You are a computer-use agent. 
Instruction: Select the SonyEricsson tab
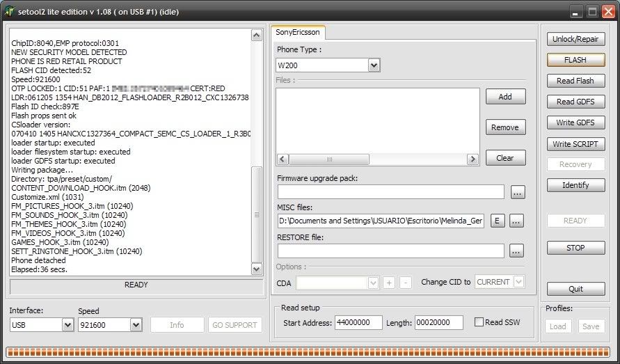point(298,33)
